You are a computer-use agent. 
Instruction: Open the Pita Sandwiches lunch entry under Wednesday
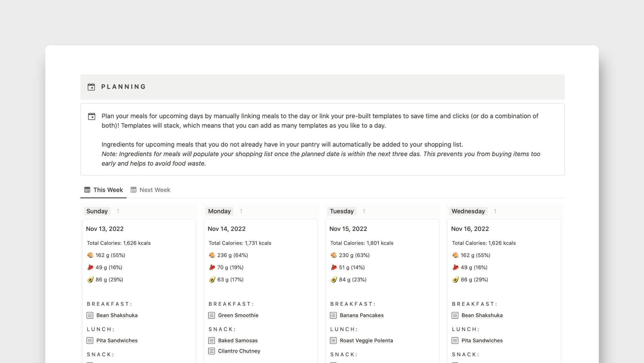click(x=482, y=340)
